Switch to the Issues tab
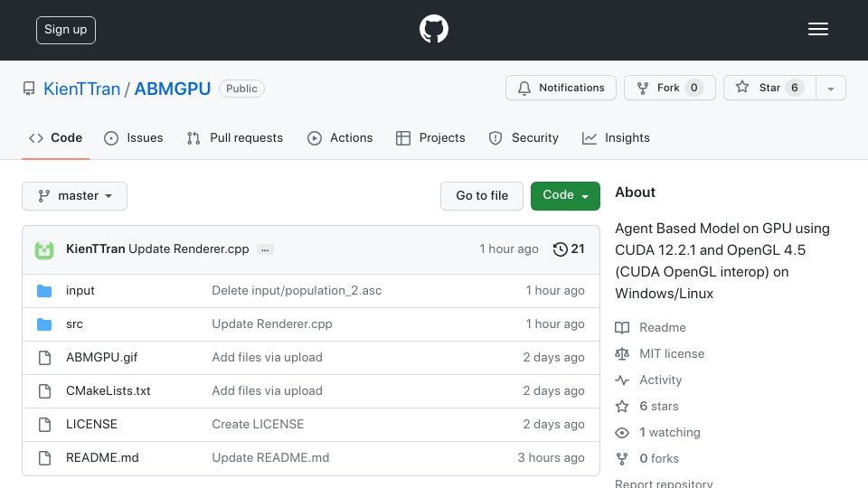 pyautogui.click(x=134, y=137)
